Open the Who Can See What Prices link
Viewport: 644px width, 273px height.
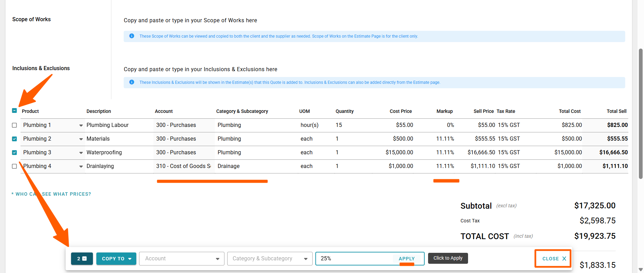click(x=52, y=194)
